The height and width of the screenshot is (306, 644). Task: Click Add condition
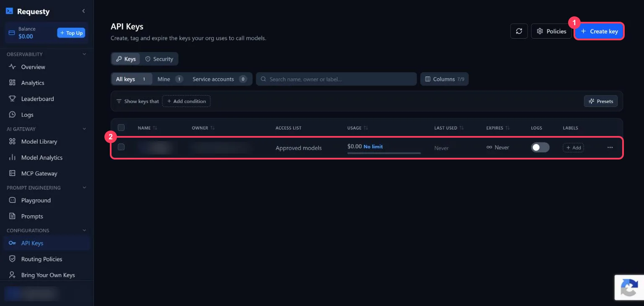tap(186, 101)
